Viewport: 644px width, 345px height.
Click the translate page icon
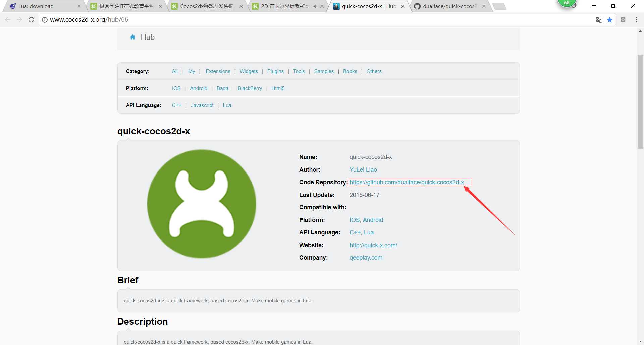tap(599, 20)
